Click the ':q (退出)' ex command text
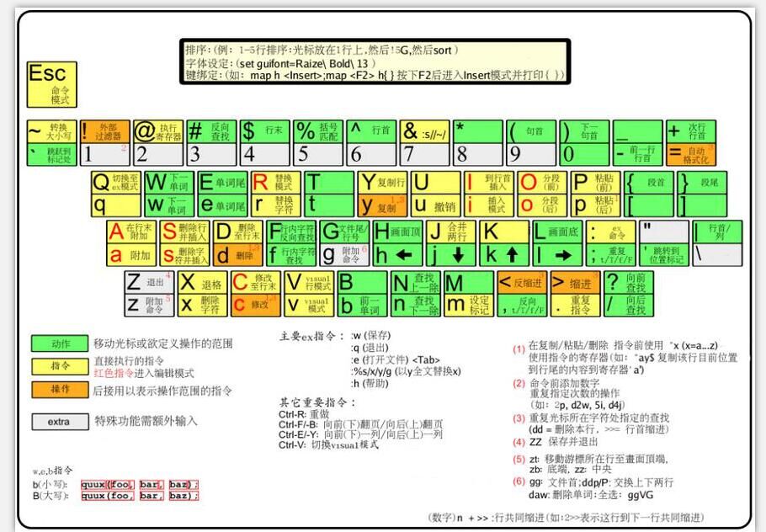The image size is (766, 532). 370,348
